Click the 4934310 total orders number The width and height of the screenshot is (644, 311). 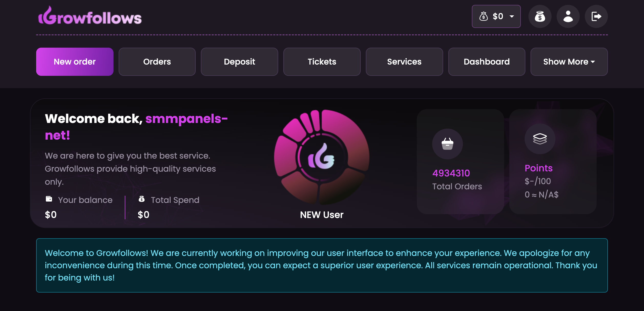pyautogui.click(x=451, y=173)
